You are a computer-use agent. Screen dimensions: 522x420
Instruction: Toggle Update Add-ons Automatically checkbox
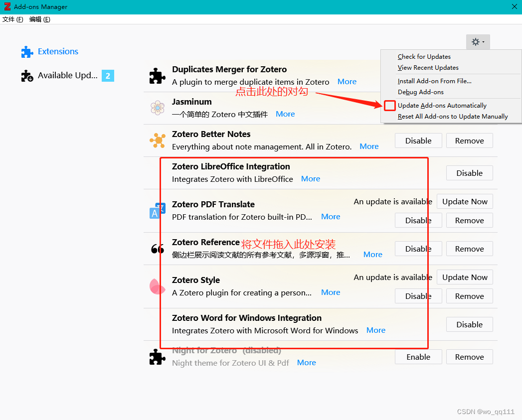coord(389,106)
